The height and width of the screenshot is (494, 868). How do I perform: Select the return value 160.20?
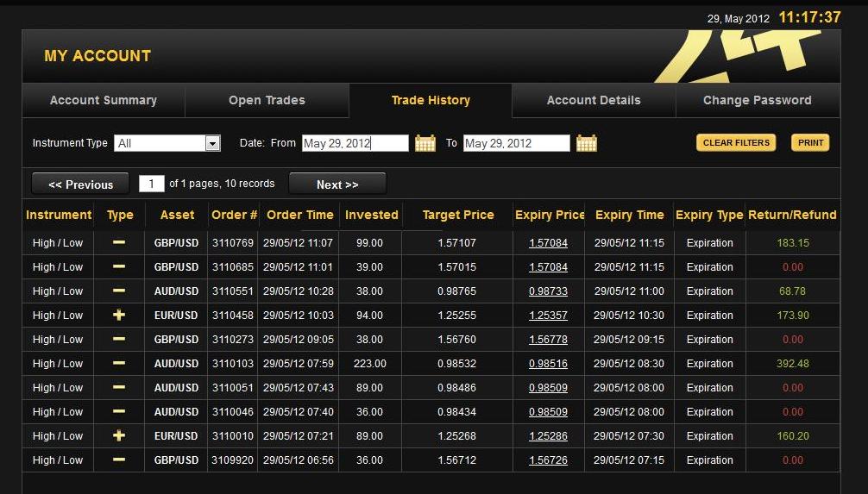point(793,436)
